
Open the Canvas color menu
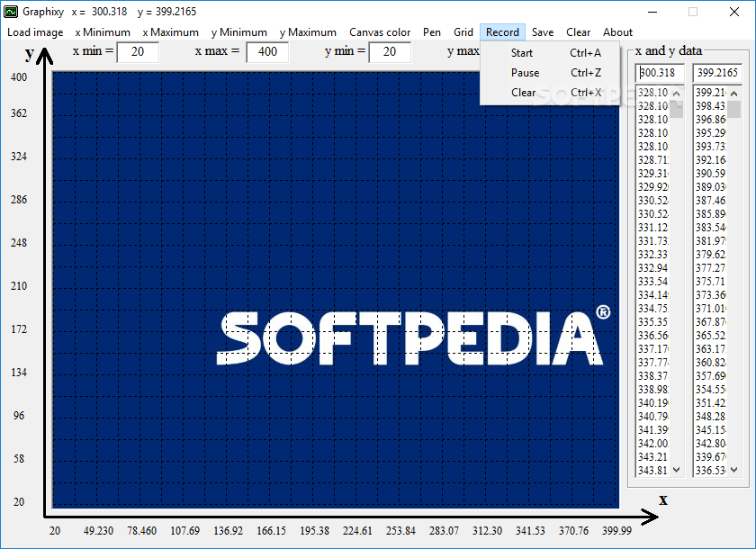(380, 32)
